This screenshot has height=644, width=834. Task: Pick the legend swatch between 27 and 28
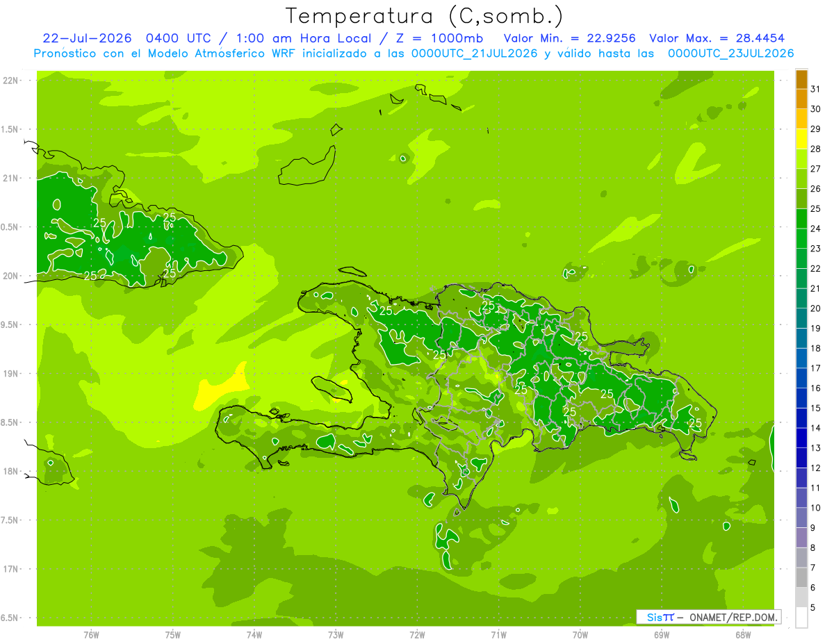(x=801, y=159)
